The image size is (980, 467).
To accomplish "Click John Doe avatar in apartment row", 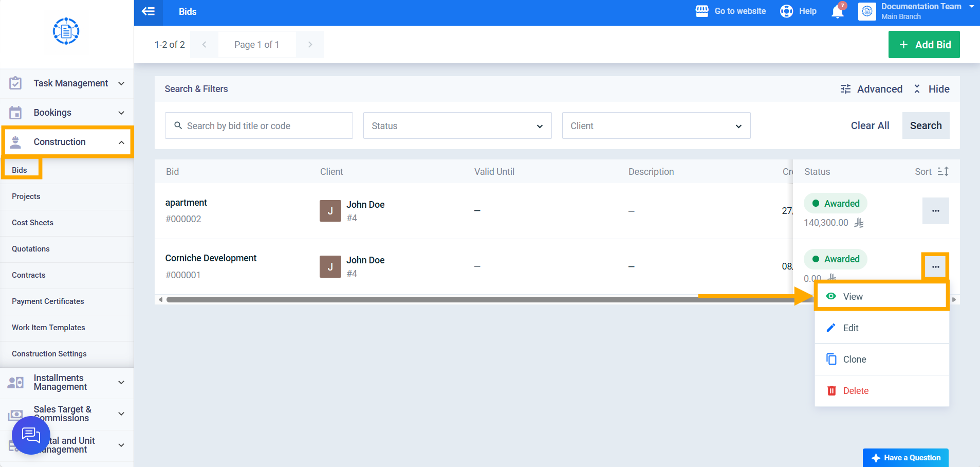I will [x=330, y=211].
